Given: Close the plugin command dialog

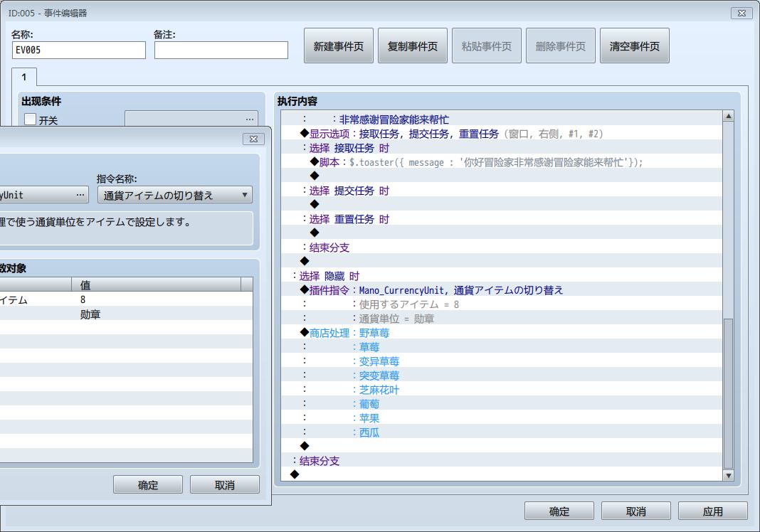Looking at the screenshot, I should pyautogui.click(x=253, y=139).
